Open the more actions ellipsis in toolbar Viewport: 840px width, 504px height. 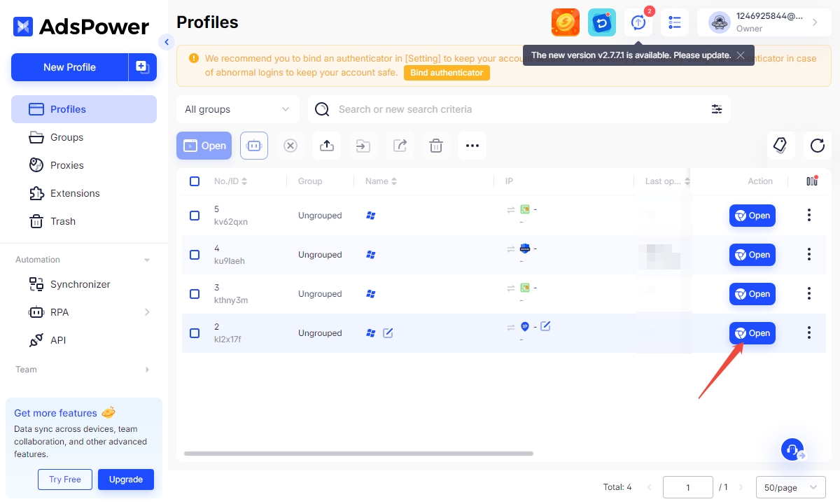(x=472, y=146)
